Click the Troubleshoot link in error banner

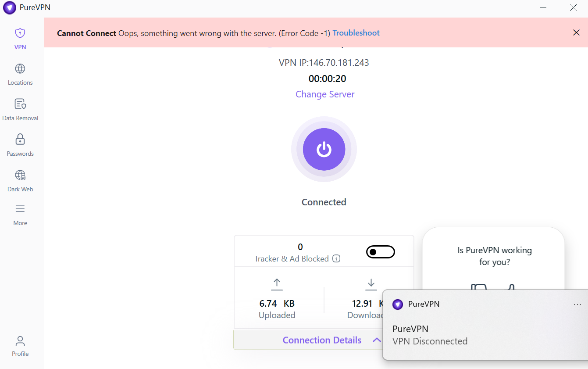[356, 33]
